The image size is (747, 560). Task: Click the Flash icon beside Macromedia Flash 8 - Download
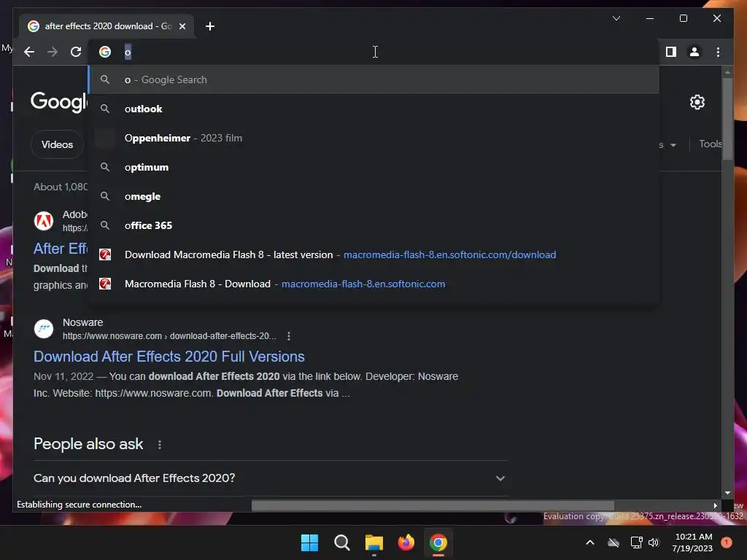105,284
